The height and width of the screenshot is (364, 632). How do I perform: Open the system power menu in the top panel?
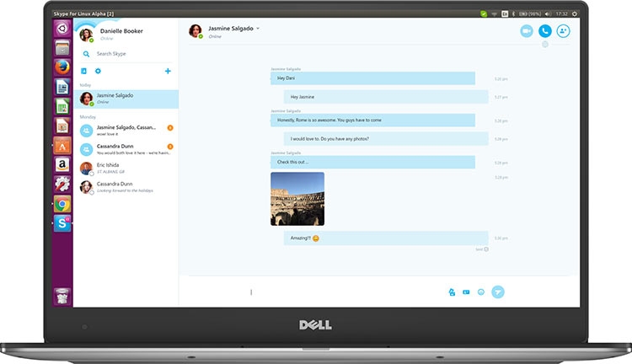[575, 13]
